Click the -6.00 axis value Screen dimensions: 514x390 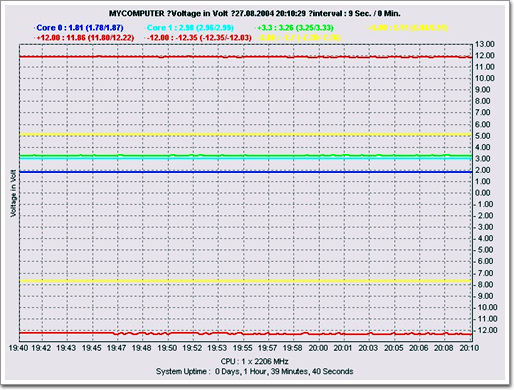pyautogui.click(x=483, y=261)
